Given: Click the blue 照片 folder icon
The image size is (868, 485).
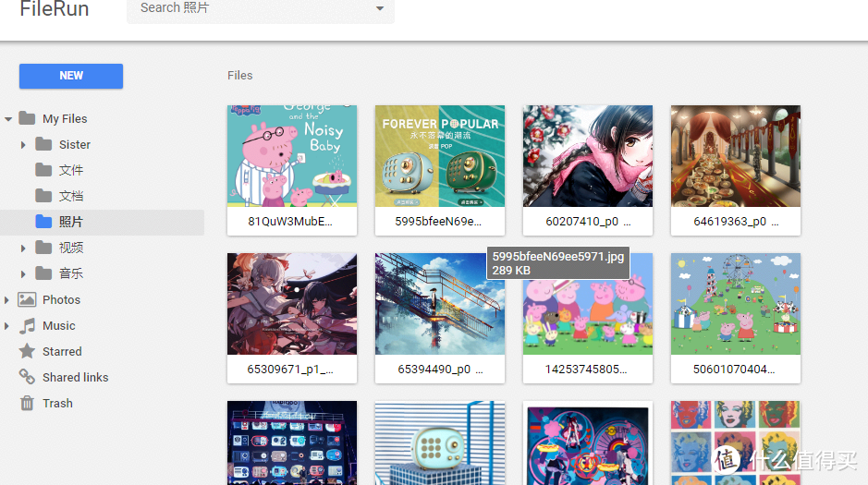Looking at the screenshot, I should click(x=43, y=221).
